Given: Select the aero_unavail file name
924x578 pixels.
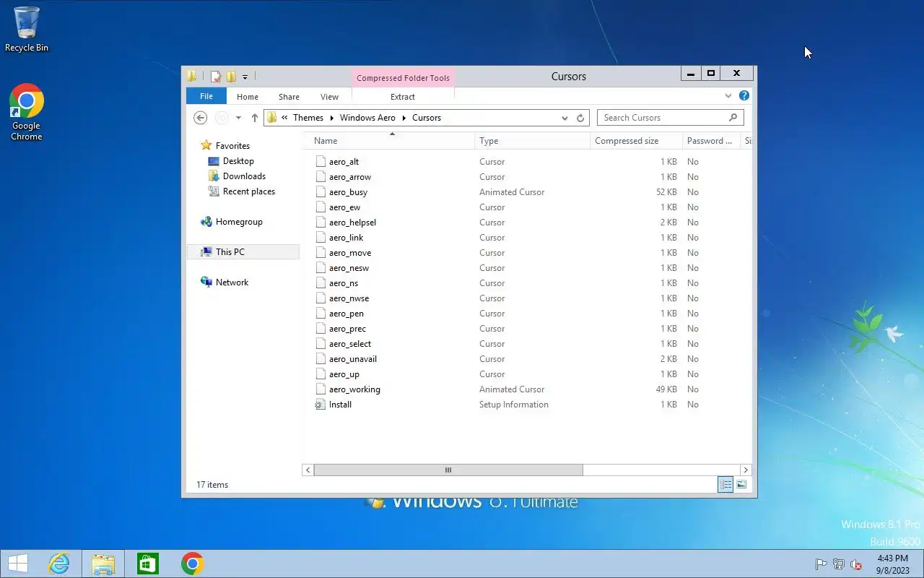Looking at the screenshot, I should 353,359.
